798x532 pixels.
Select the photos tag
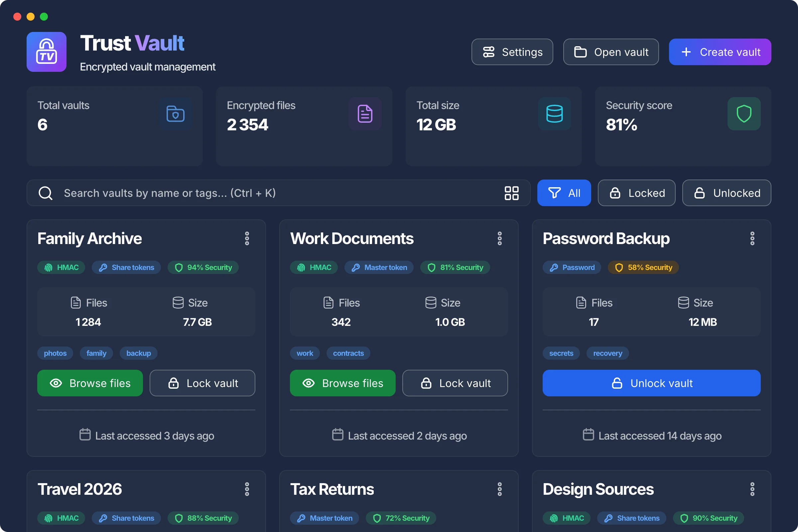55,353
